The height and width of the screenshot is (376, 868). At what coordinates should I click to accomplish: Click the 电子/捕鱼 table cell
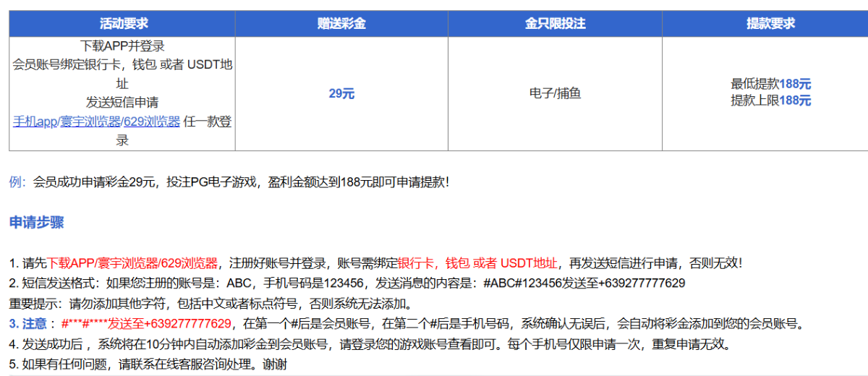(555, 93)
